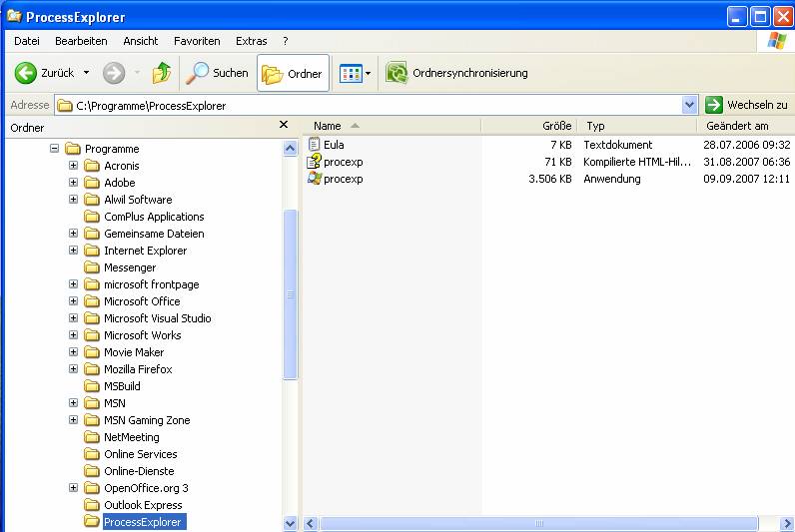Click the title bar folder icon

(14, 16)
